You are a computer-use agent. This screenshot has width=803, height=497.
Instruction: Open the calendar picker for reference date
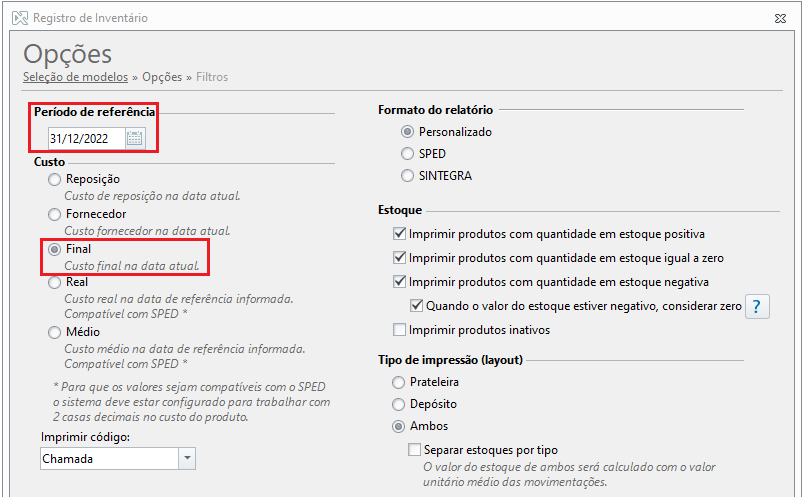pyautogui.click(x=135, y=138)
